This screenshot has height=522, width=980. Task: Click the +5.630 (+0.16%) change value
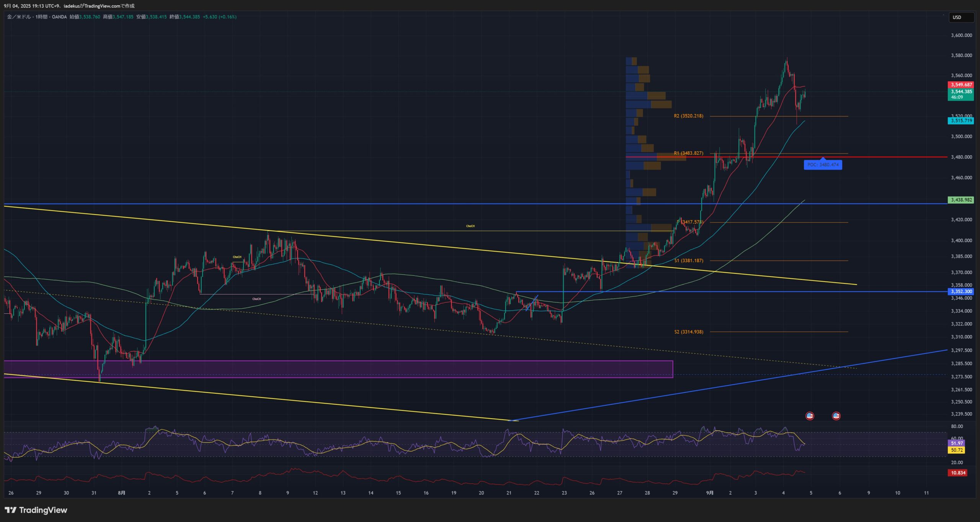[x=220, y=17]
